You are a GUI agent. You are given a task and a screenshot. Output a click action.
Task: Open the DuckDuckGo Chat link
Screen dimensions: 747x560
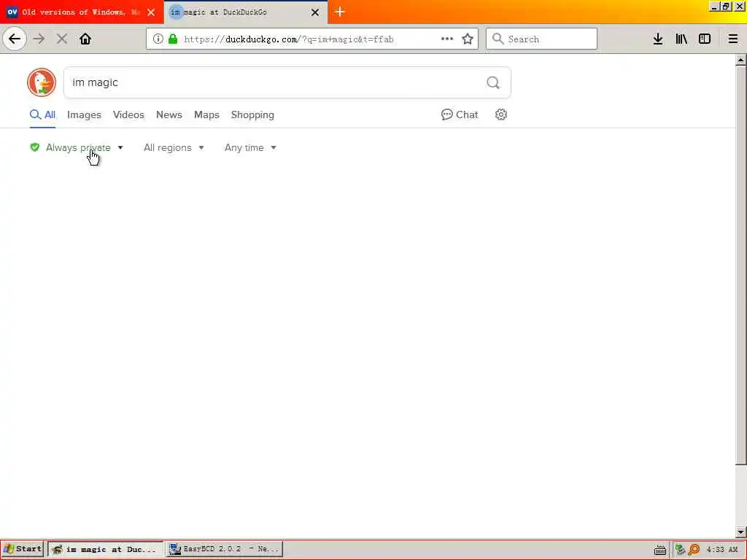[460, 114]
